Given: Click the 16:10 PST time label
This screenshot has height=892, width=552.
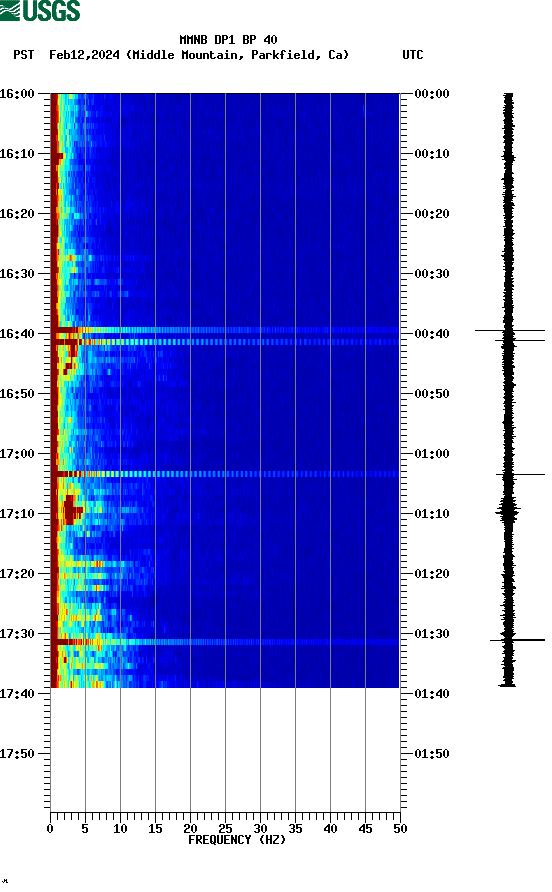Looking at the screenshot, I should click(x=17, y=154).
